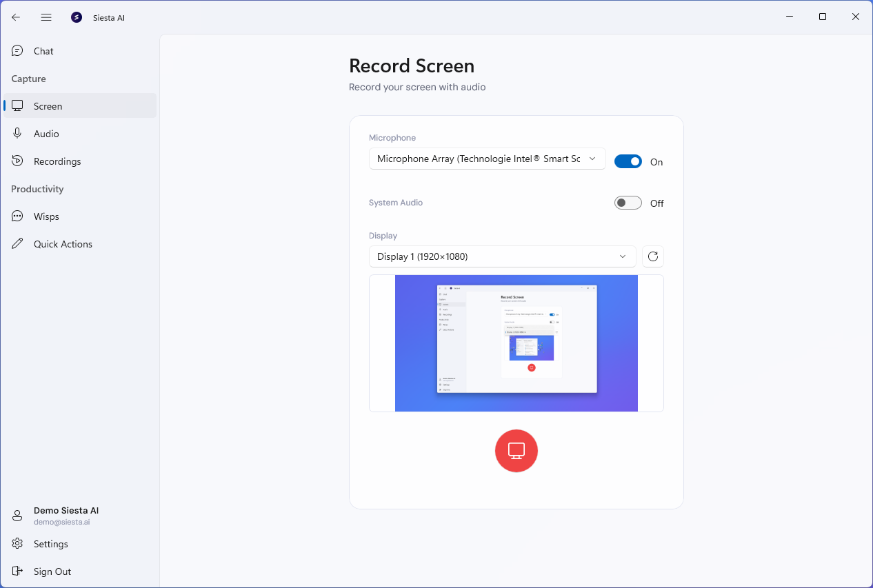Click the back arrow in title bar

[x=16, y=17]
